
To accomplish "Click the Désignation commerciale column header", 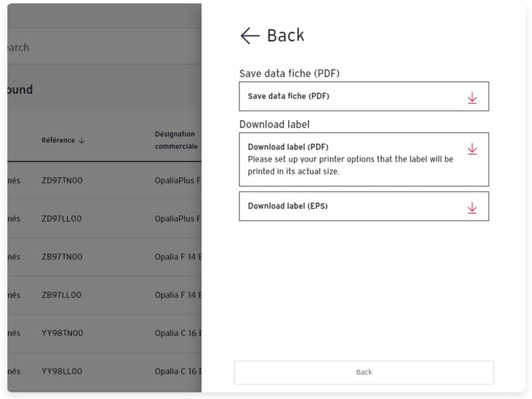I will tap(176, 140).
